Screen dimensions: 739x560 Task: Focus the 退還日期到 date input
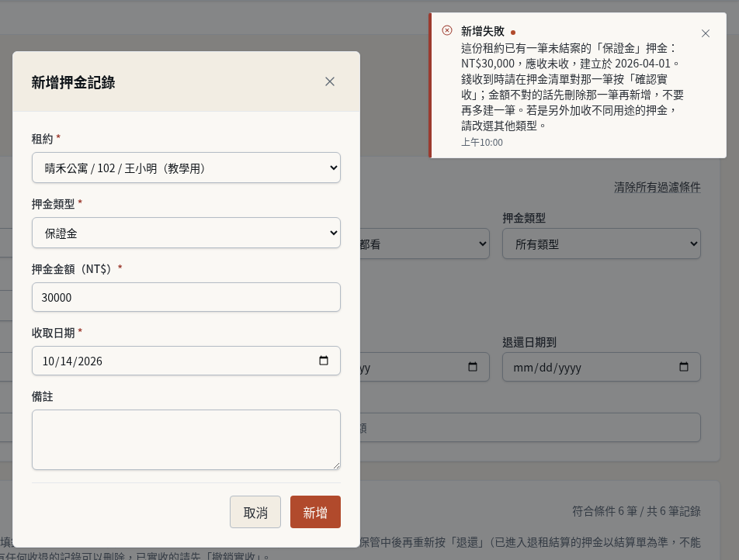pyautogui.click(x=602, y=367)
